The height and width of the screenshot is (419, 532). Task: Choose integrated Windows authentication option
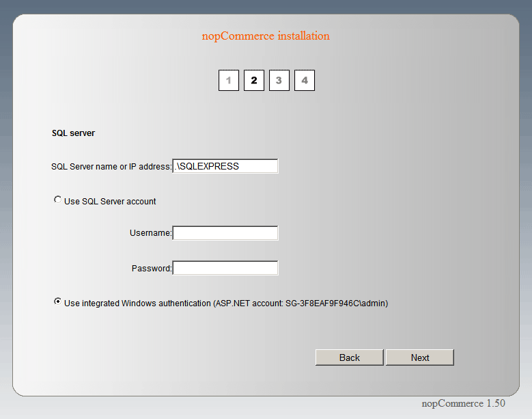click(x=57, y=301)
